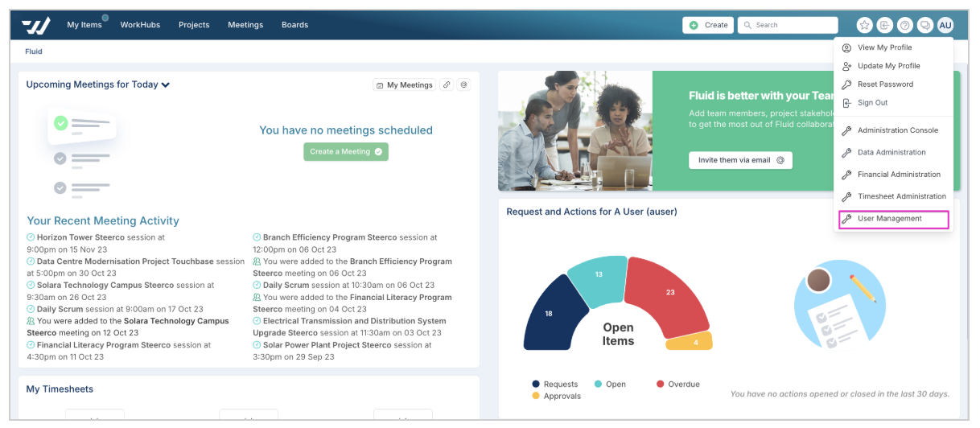Image resolution: width=980 pixels, height=428 pixels.
Task: Open the help question-mark icon
Action: (x=905, y=25)
